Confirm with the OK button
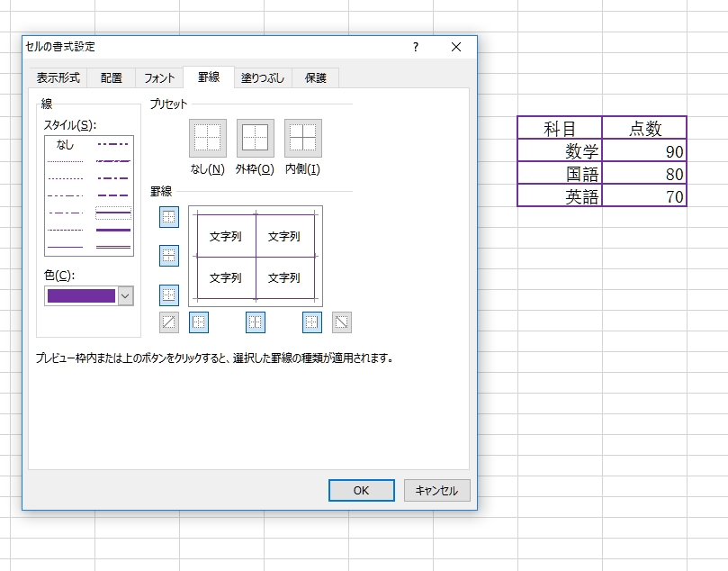728x571 pixels. click(x=361, y=491)
